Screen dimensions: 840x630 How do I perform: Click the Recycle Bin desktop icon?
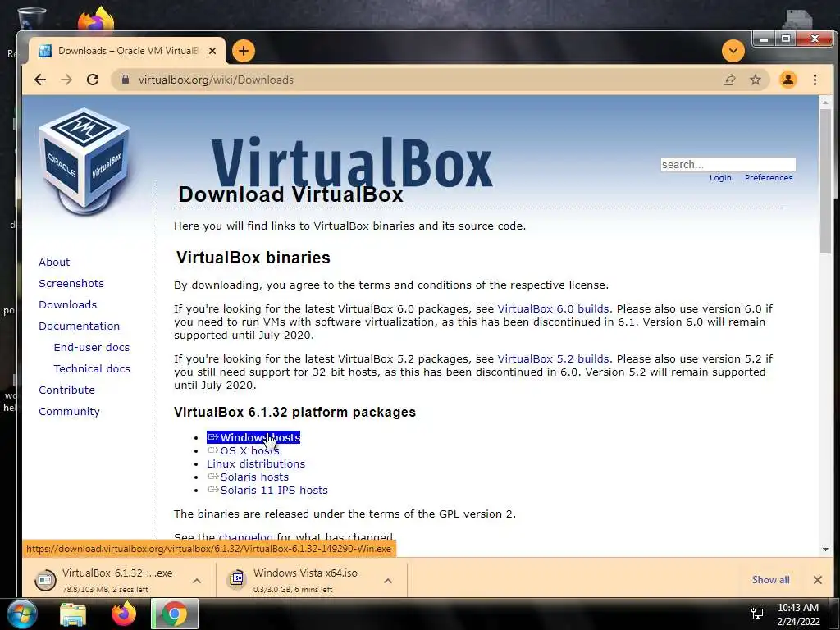[x=31, y=18]
